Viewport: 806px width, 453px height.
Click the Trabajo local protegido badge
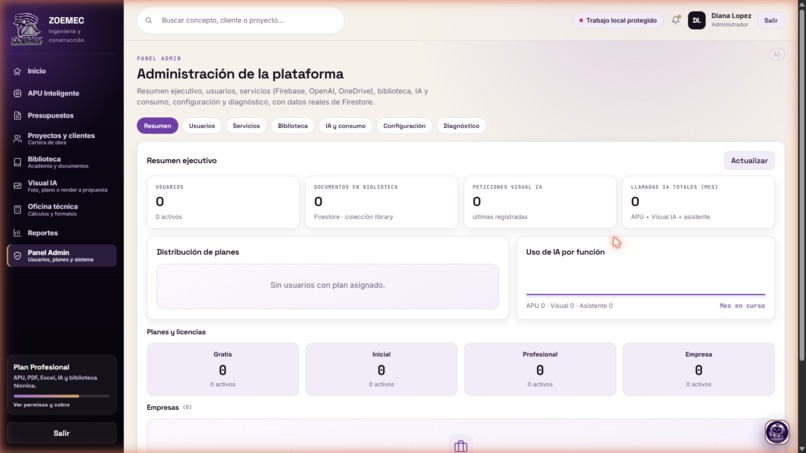(618, 21)
